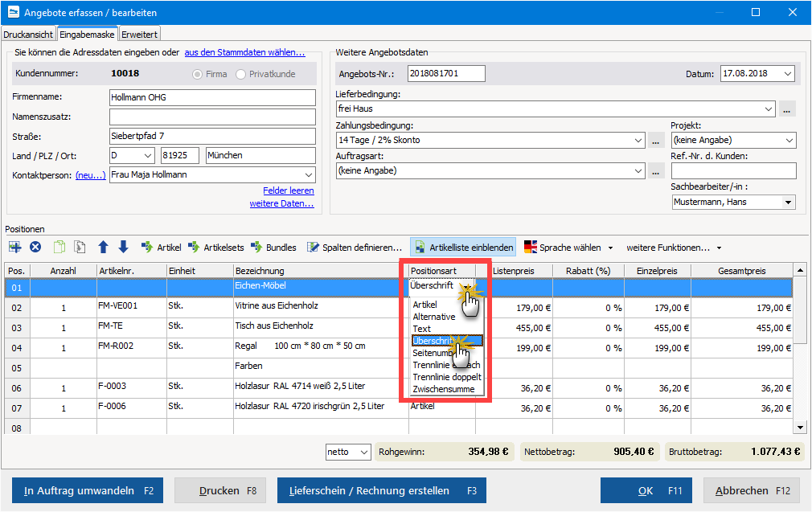Click the Namenszusatz input field
This screenshot has height=512, width=812.
(x=212, y=117)
